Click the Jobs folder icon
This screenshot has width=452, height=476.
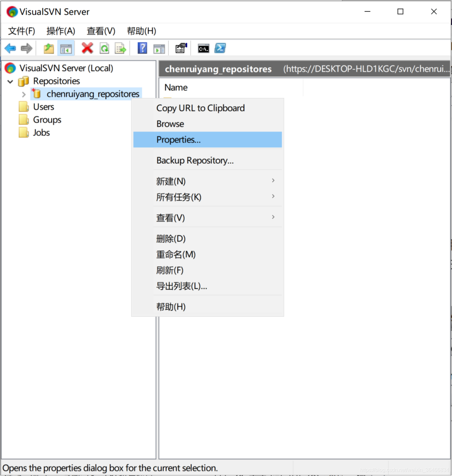pos(24,133)
